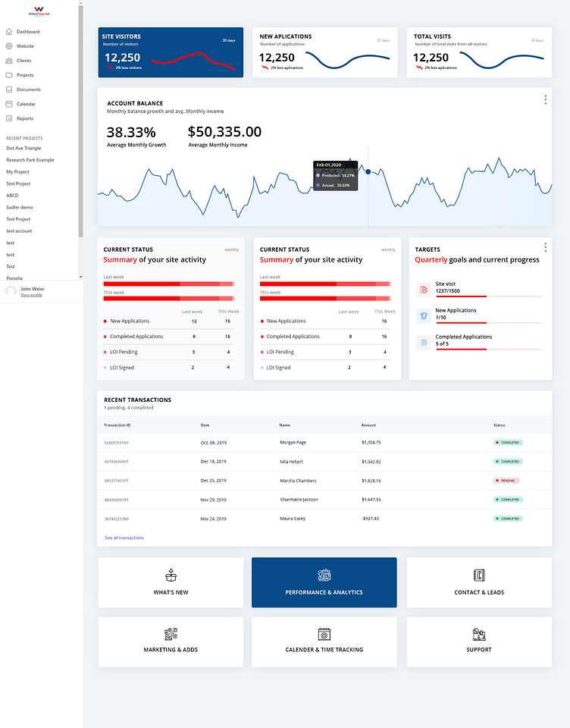This screenshot has height=728, width=570.
Task: Open the What's New box icon
Action: pos(171,575)
